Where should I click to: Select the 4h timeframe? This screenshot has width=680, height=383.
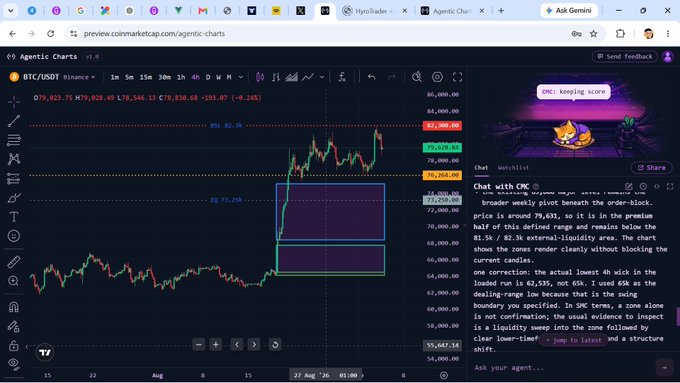(x=196, y=77)
